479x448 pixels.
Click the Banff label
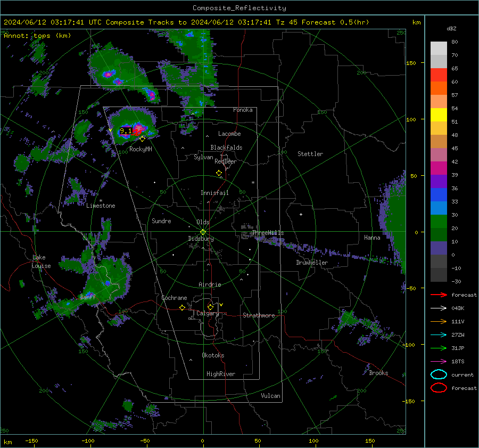(88, 297)
